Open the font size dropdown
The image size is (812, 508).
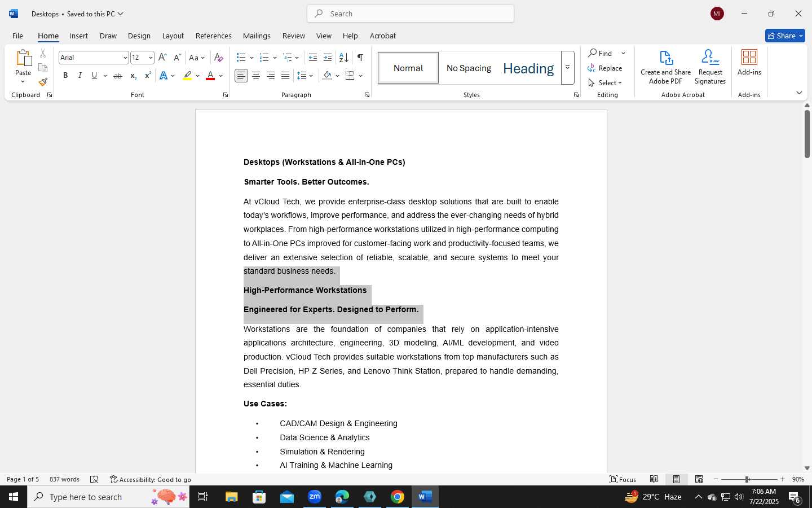point(151,58)
